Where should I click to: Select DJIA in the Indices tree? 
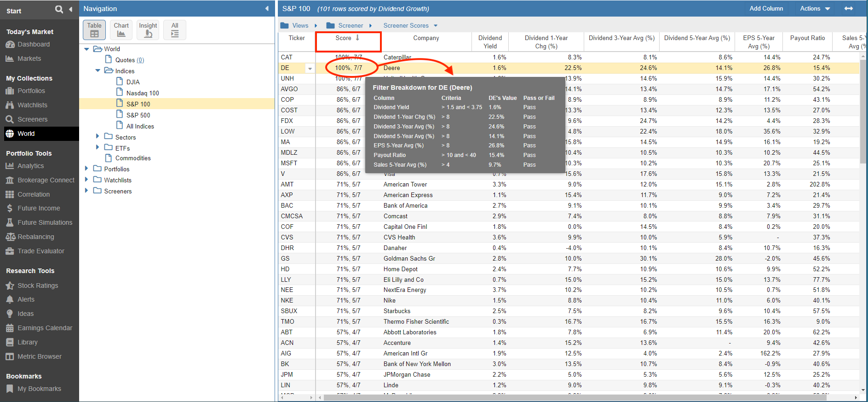click(x=133, y=82)
